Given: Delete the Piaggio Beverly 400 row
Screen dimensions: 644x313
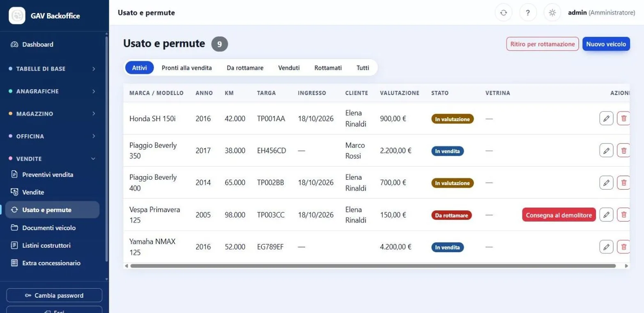Looking at the screenshot, I should pyautogui.click(x=623, y=183).
